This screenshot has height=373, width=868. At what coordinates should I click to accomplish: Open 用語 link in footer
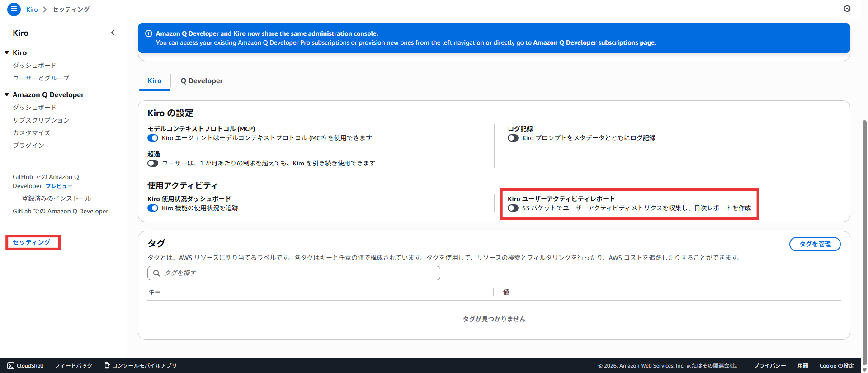[x=803, y=365]
